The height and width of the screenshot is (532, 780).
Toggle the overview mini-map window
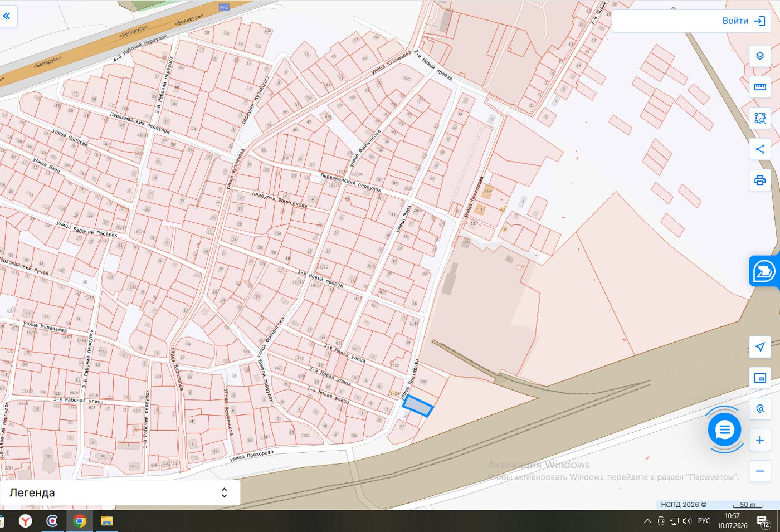coord(760,378)
